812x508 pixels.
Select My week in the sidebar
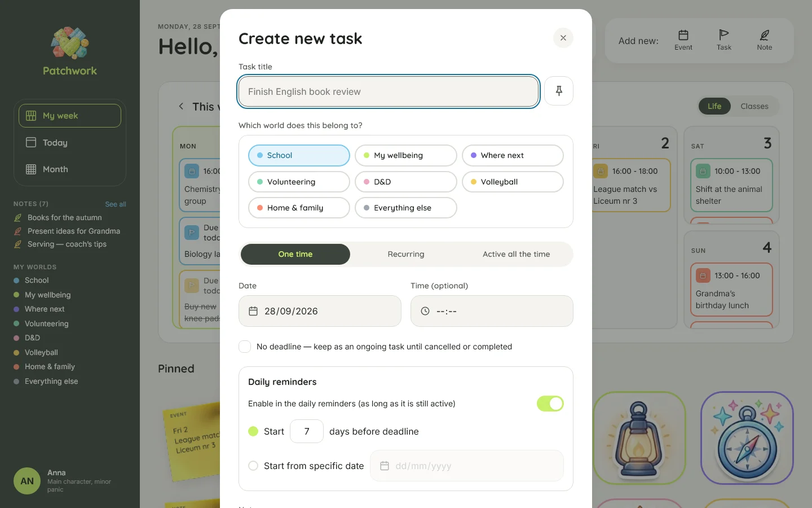(70, 116)
